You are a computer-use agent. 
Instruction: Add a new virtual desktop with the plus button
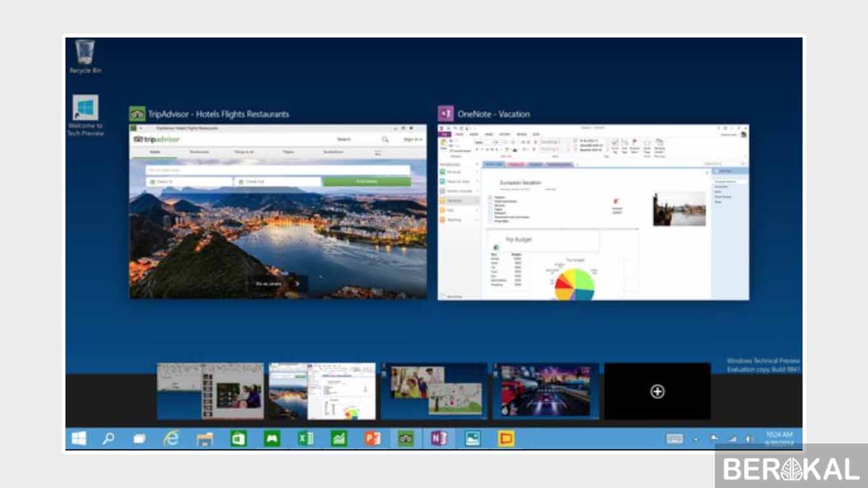[658, 391]
